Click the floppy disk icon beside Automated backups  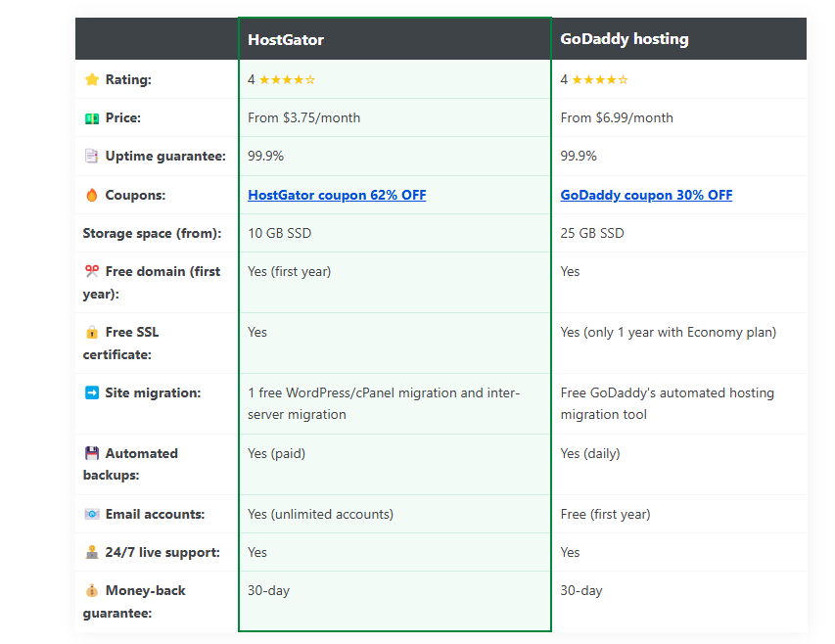point(92,453)
